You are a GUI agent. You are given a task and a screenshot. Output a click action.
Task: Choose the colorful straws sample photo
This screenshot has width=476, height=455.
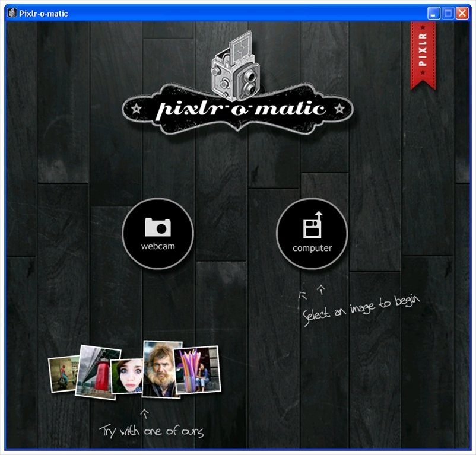point(197,370)
